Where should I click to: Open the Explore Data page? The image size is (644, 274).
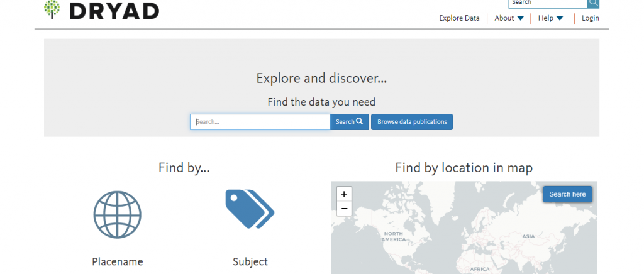459,18
